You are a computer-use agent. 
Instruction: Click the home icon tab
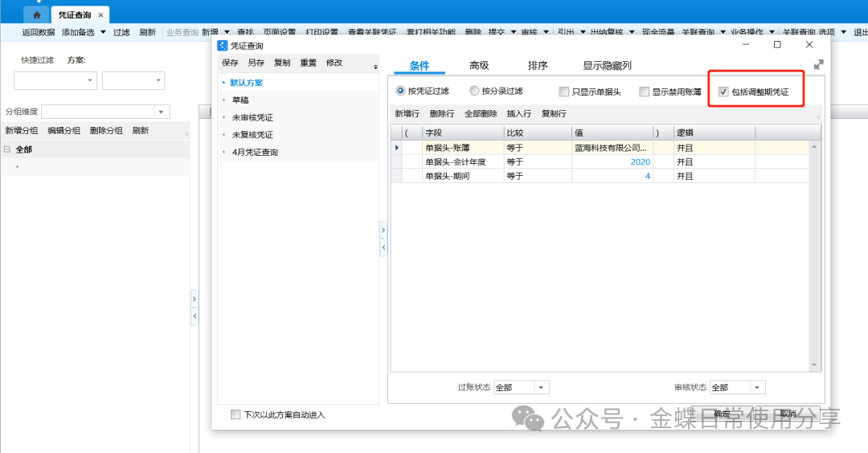click(x=36, y=15)
